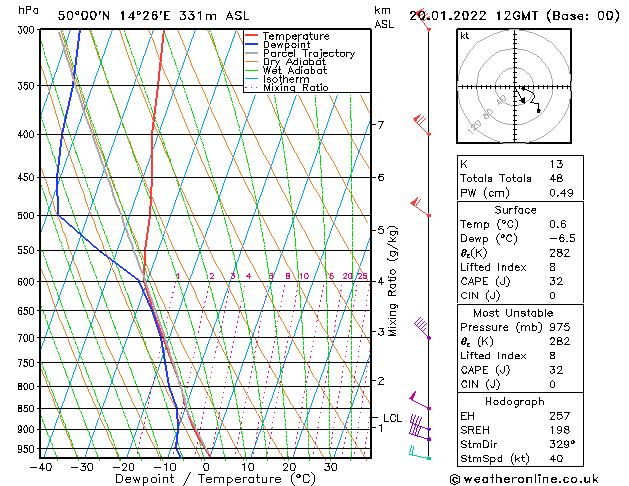Click the kt unit label in the hodograph
Screen dimensions: 629x486
tap(465, 36)
